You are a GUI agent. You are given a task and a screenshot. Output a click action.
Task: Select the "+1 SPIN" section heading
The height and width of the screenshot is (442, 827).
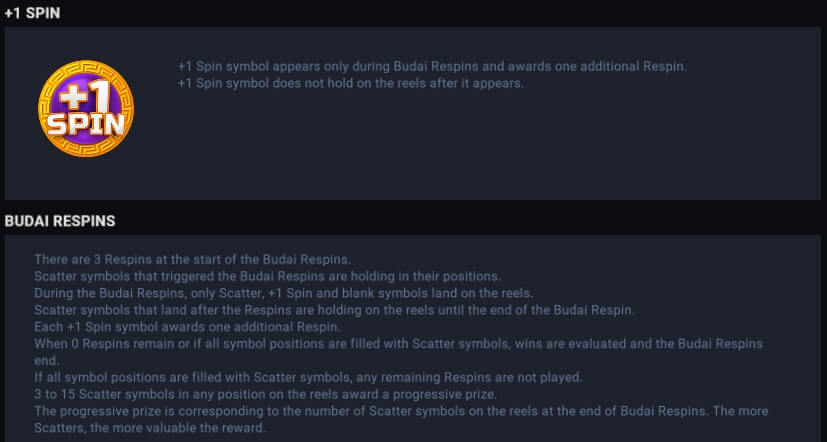[x=32, y=13]
